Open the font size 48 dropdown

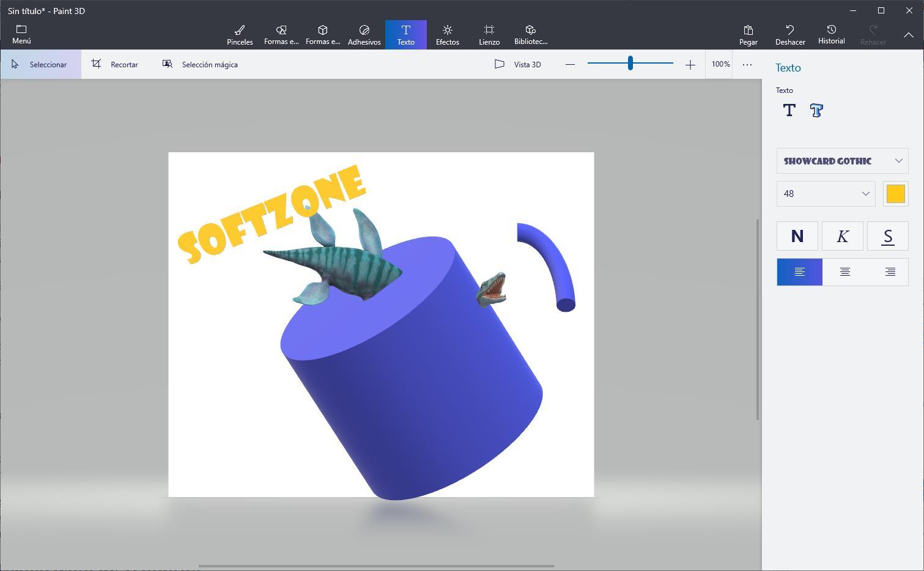tap(826, 194)
